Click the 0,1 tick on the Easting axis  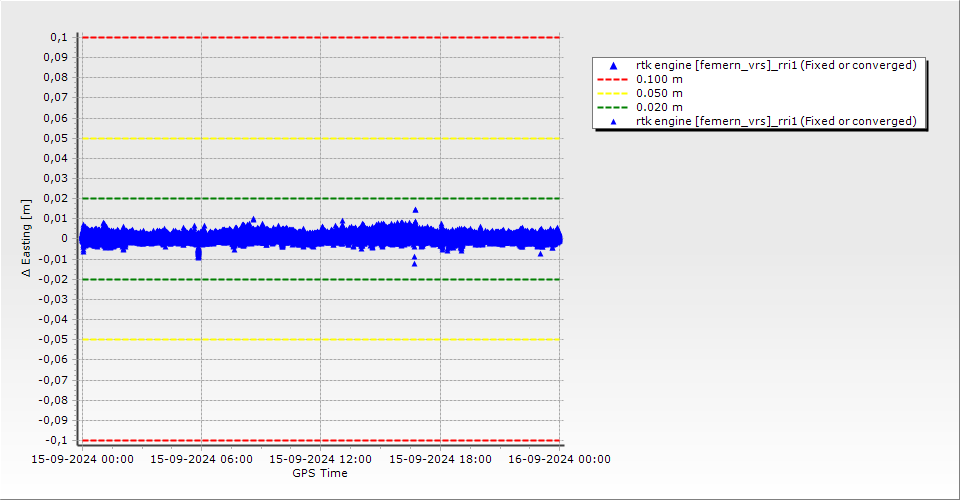(58, 37)
